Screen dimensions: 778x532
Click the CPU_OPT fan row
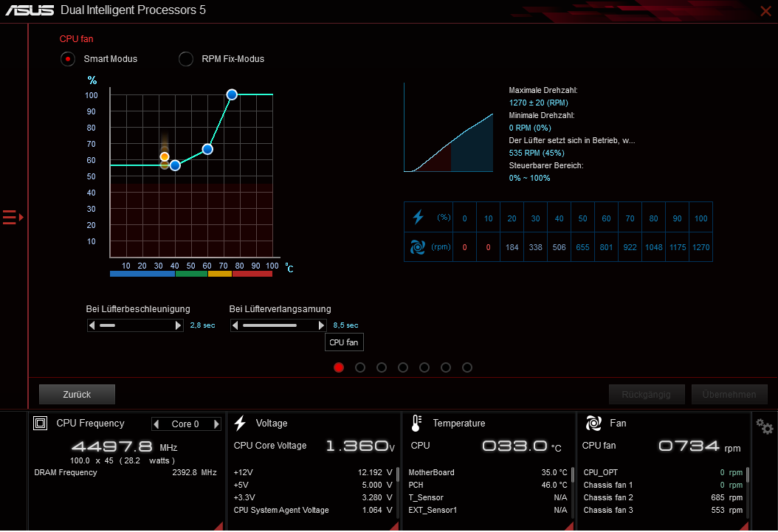663,472
